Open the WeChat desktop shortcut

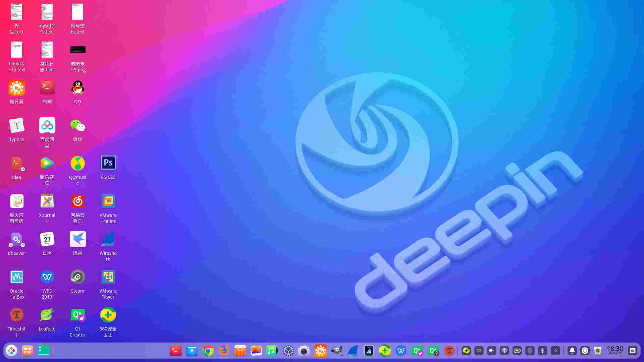(77, 126)
